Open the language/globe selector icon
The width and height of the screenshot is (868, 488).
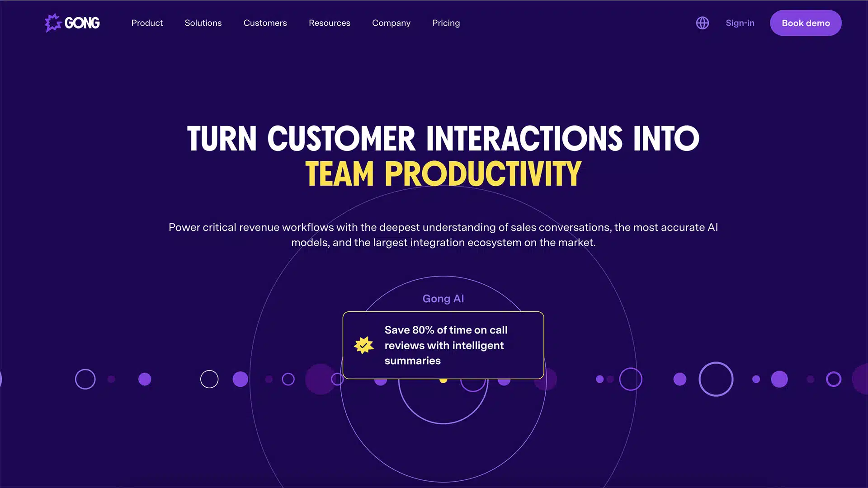[702, 23]
